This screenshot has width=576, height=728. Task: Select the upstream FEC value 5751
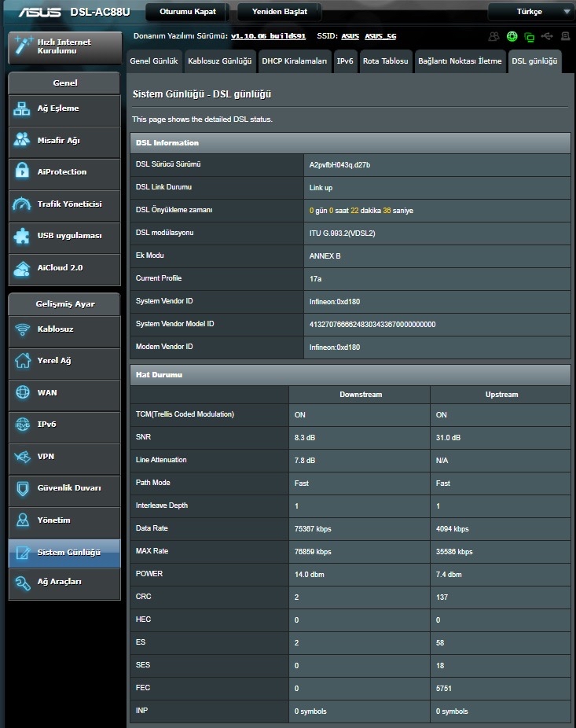444,688
